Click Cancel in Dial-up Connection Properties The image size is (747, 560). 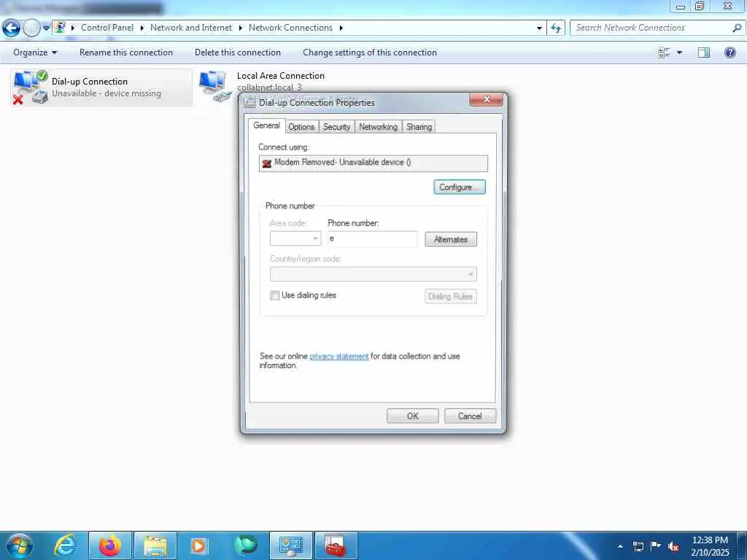pyautogui.click(x=470, y=416)
